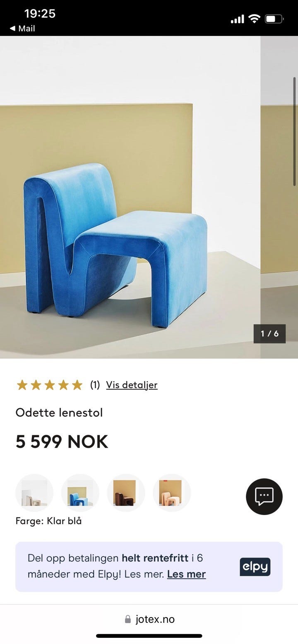Tap the review count (1)
This screenshot has width=298, height=644.
tap(95, 385)
